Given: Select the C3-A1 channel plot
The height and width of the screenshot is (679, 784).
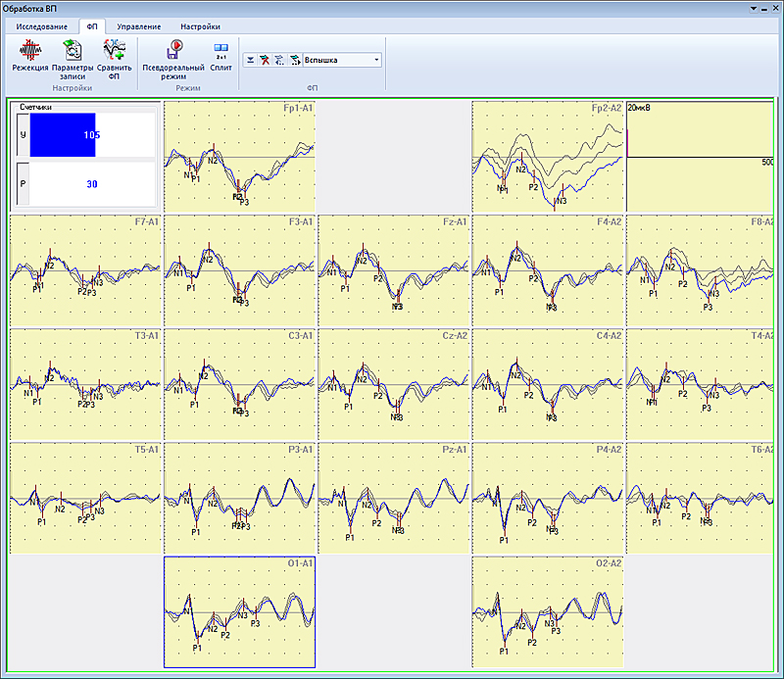Looking at the screenshot, I should coord(239,385).
